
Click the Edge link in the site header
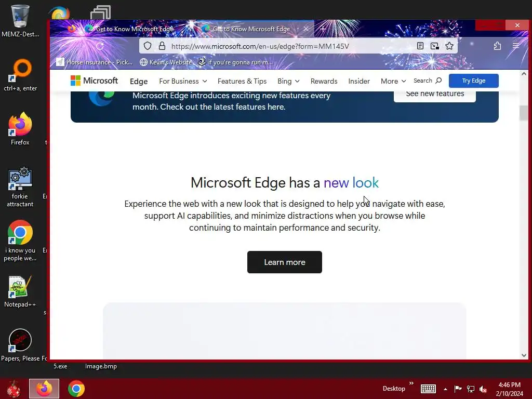click(x=139, y=82)
